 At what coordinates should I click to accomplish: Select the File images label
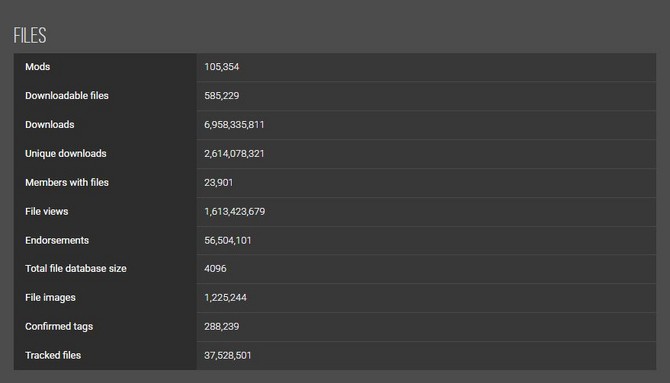(x=50, y=298)
